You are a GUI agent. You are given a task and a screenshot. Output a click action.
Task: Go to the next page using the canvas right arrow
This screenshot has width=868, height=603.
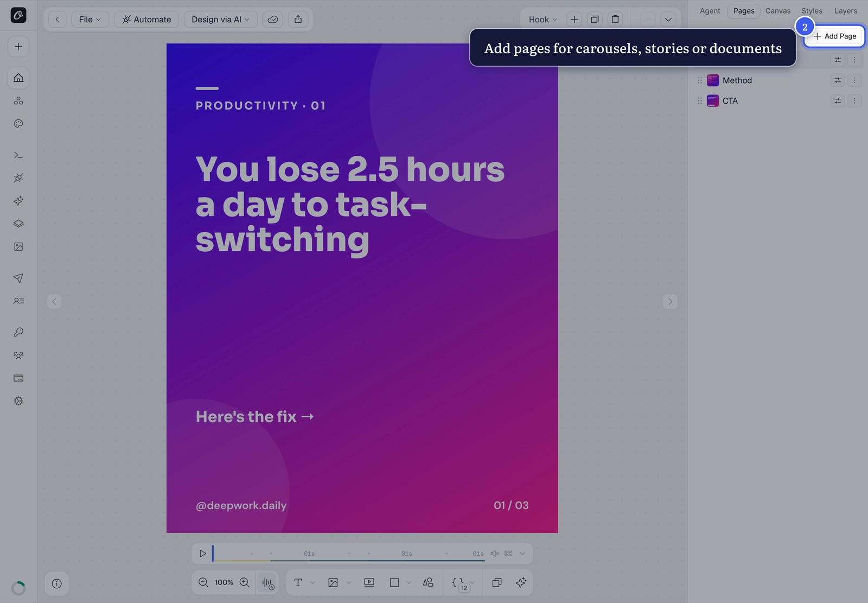(670, 301)
